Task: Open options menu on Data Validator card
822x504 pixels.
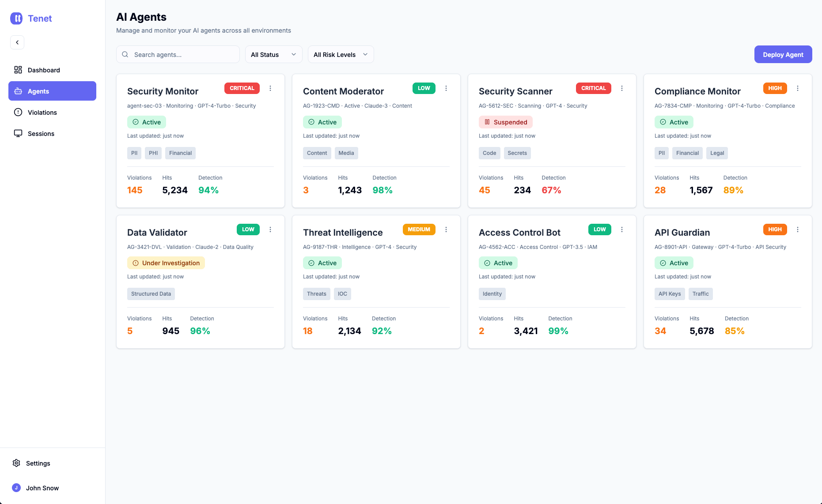Action: [270, 229]
